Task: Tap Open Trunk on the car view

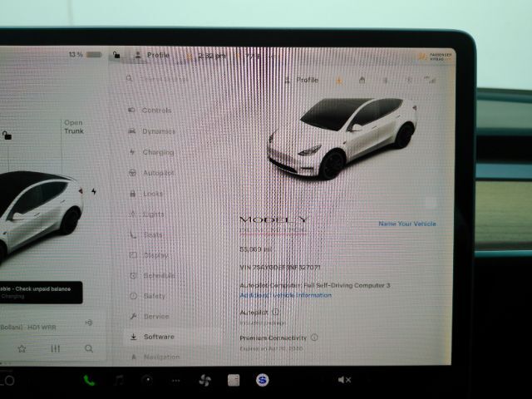Action: [74, 127]
